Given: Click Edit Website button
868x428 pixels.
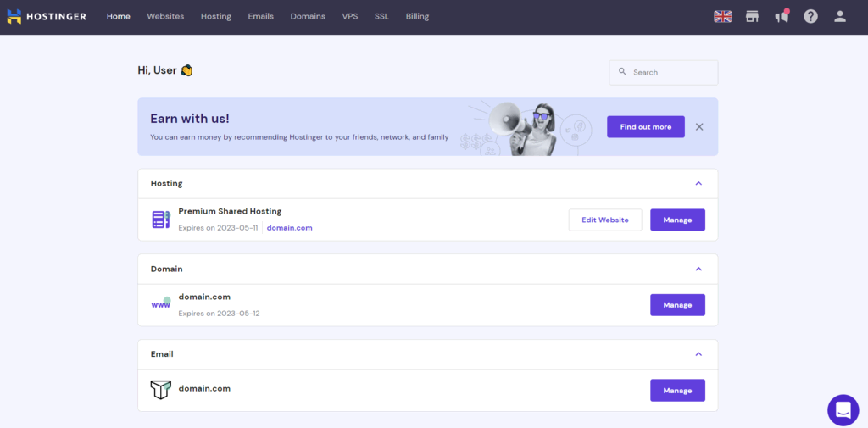Looking at the screenshot, I should click(x=605, y=220).
